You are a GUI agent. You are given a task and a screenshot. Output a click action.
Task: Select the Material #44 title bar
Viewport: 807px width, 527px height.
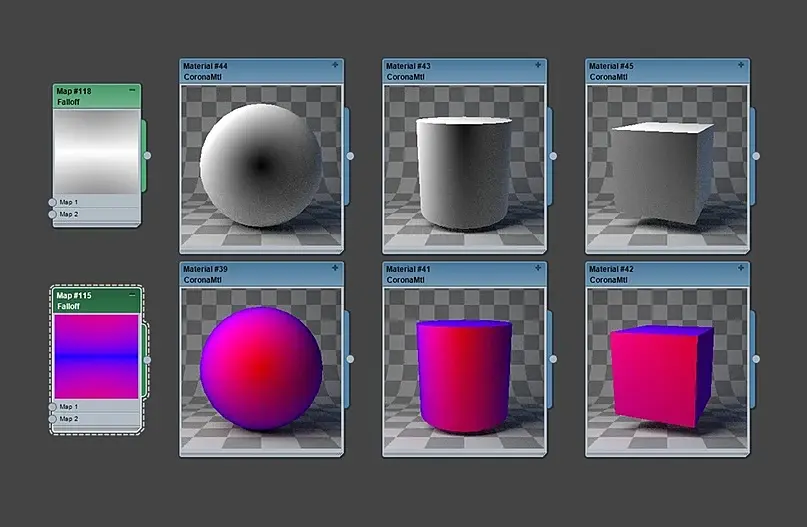261,71
